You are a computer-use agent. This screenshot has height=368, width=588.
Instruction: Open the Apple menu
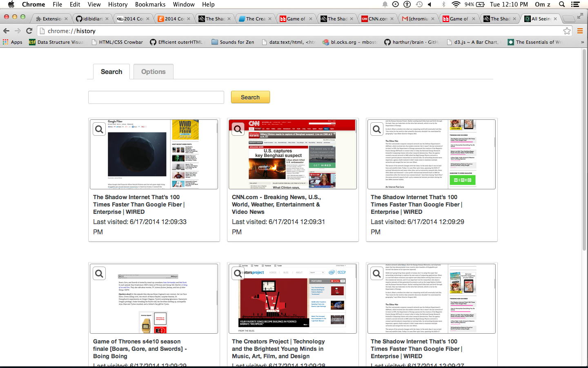pos(11,4)
